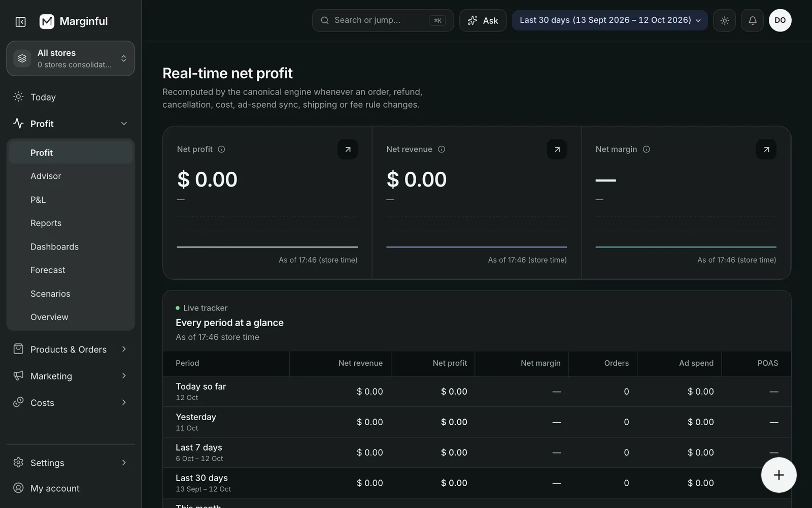
Task: Navigate to Scenarios
Action: point(71,294)
